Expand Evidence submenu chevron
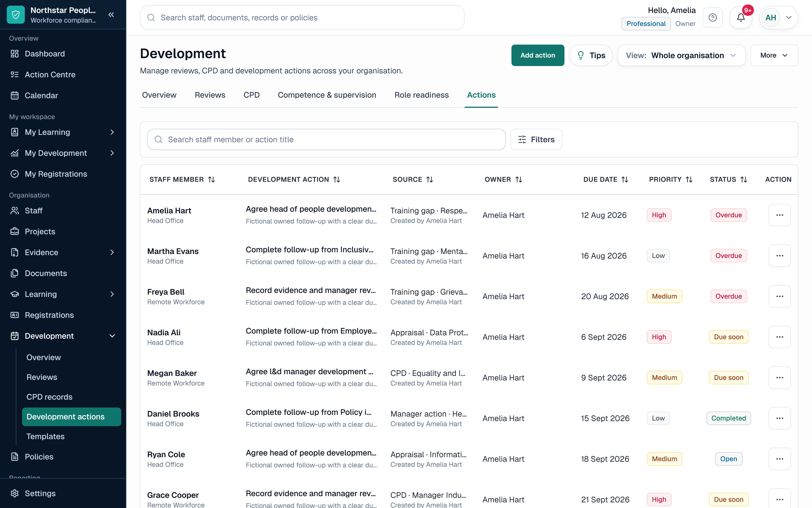Viewport: 812px width, 508px height. (x=112, y=252)
